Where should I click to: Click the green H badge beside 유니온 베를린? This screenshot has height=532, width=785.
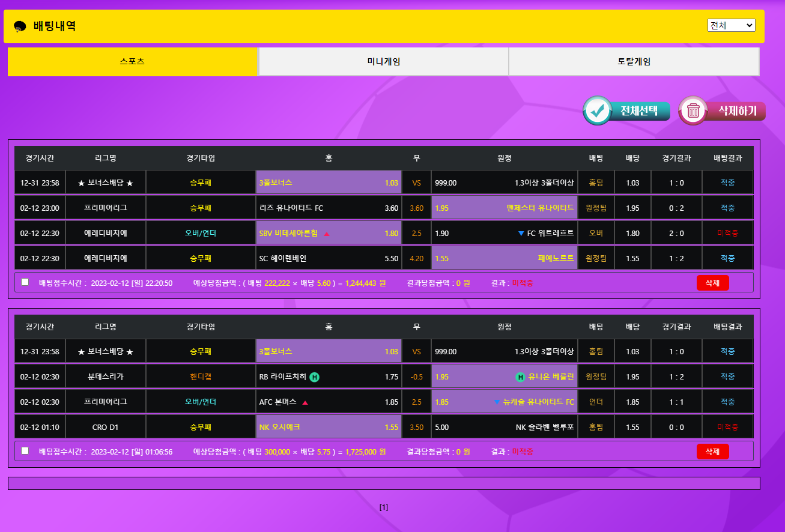click(521, 377)
